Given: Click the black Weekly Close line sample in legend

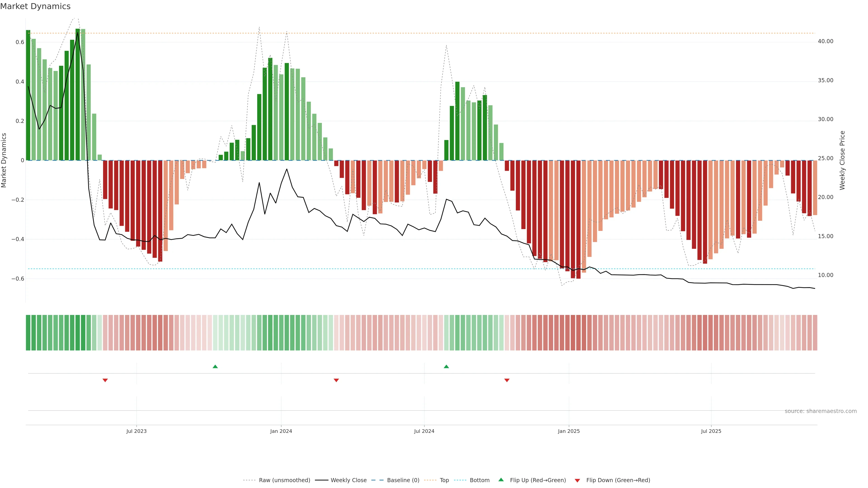Looking at the screenshot, I should 321,480.
